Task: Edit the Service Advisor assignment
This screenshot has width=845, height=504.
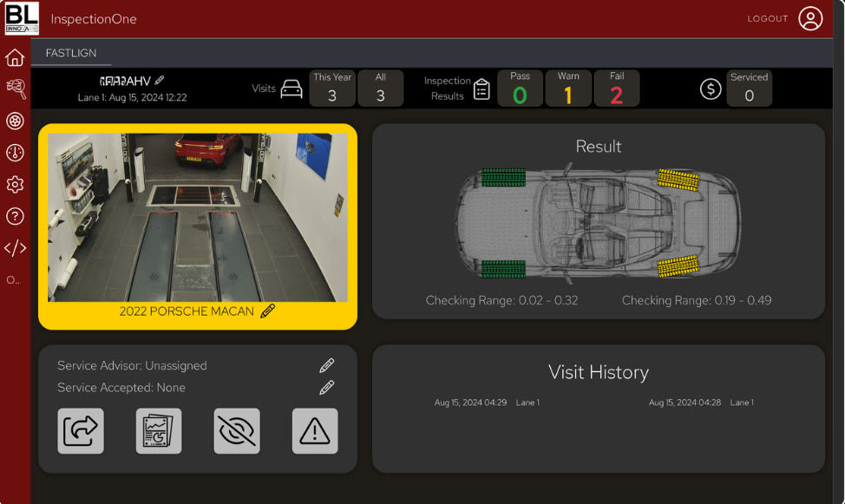Action: (326, 365)
